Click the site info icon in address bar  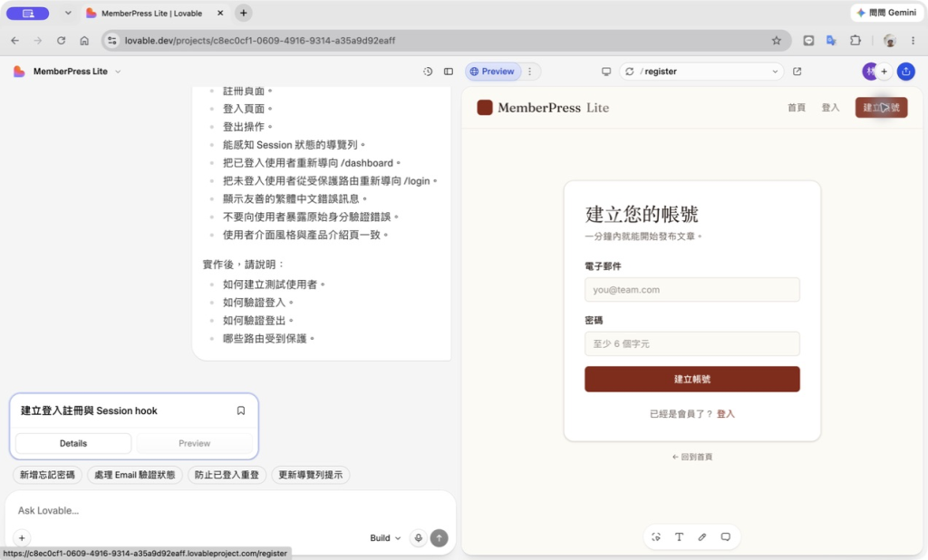tap(111, 41)
